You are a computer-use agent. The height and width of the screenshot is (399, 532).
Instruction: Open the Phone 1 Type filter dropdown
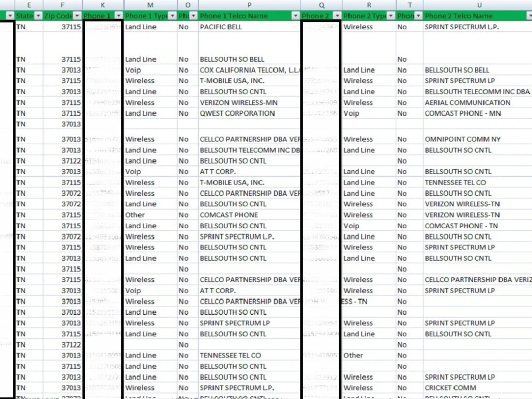[x=173, y=16]
